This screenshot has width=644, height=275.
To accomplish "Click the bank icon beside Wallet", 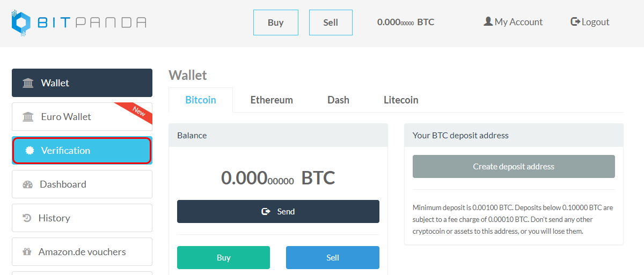I will tap(28, 83).
